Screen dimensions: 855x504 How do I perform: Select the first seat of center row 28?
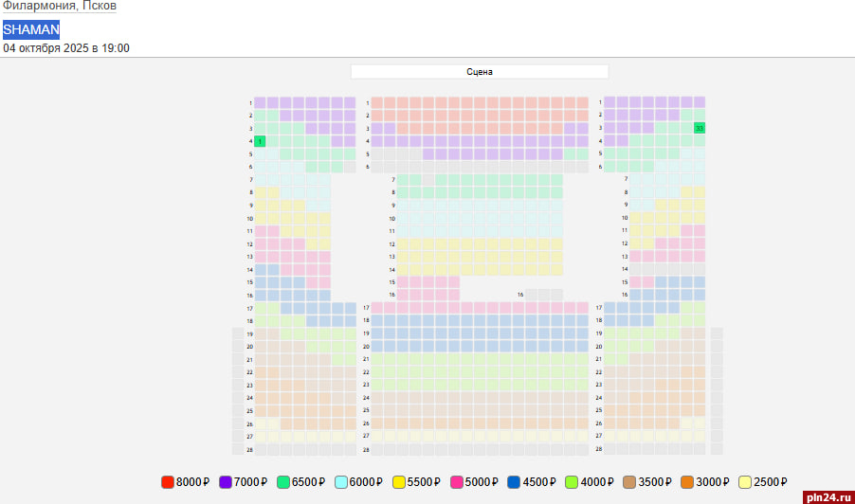[377, 449]
